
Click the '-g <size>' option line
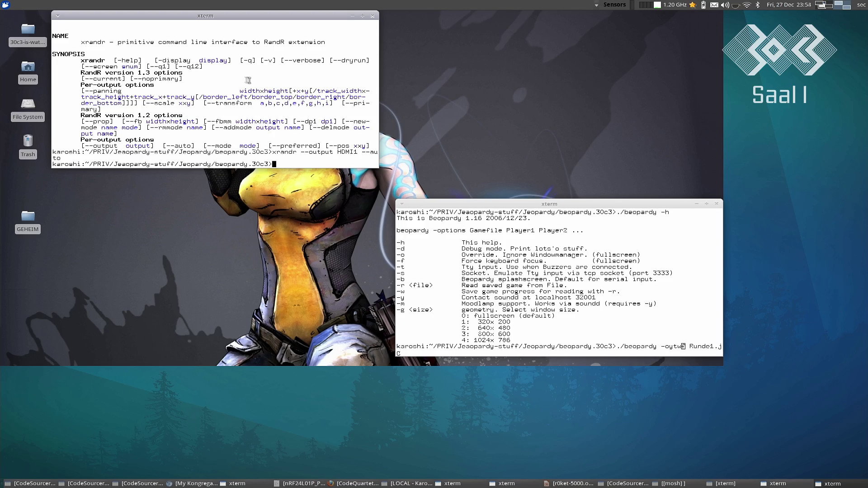coord(488,310)
